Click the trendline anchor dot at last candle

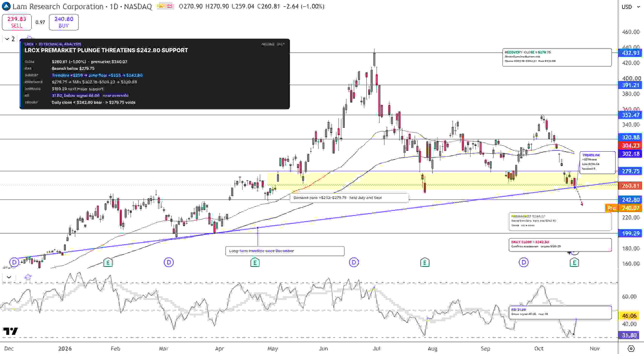pos(575,187)
